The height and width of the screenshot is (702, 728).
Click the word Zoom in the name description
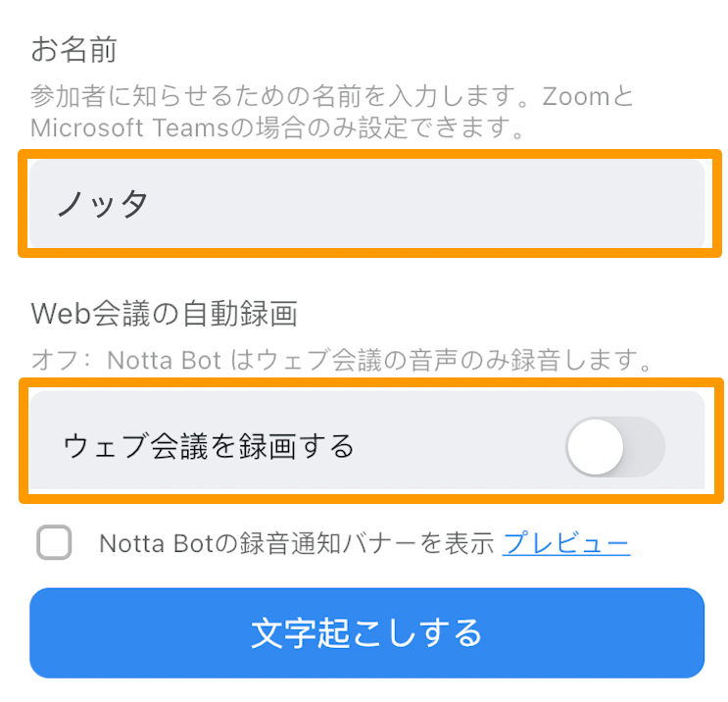tap(576, 96)
